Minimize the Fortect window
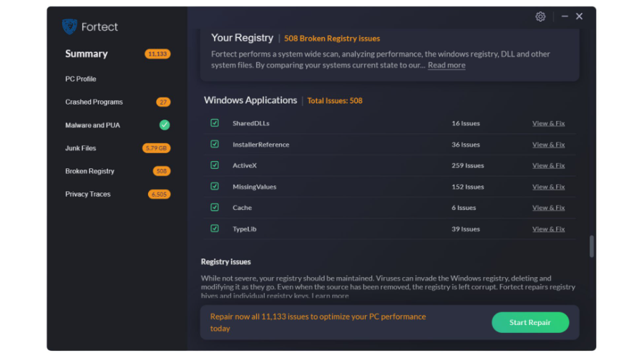644x358 pixels. coord(565,16)
